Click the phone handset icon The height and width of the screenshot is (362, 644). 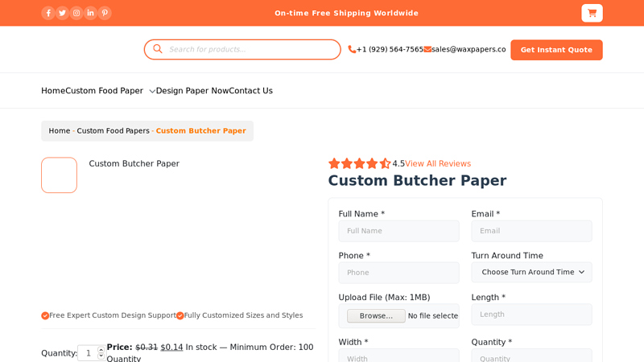[352, 49]
